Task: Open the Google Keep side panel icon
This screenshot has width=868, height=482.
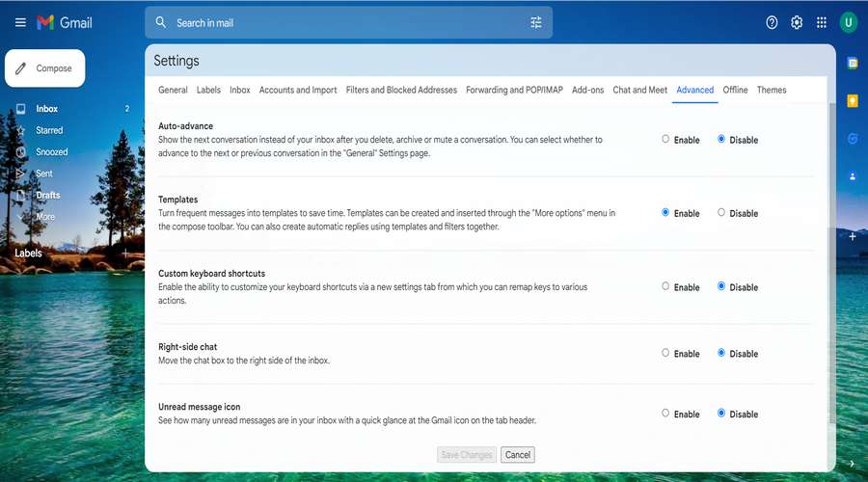Action: point(853,100)
